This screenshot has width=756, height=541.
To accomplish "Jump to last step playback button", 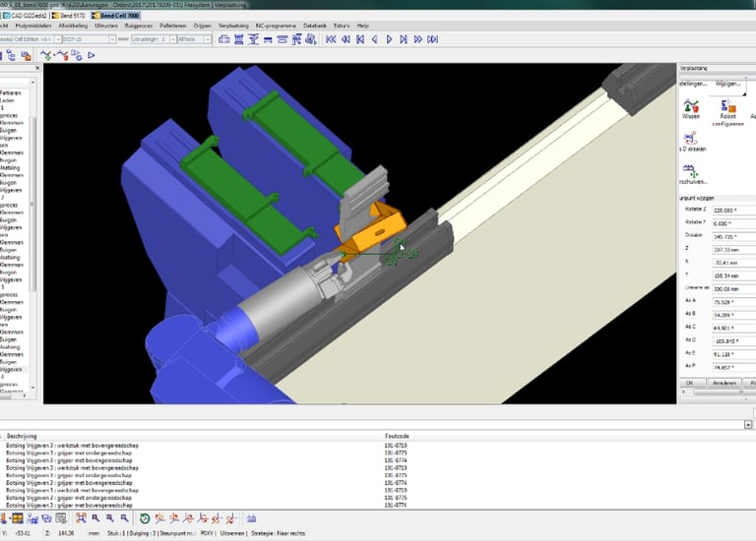I will tap(433, 39).
